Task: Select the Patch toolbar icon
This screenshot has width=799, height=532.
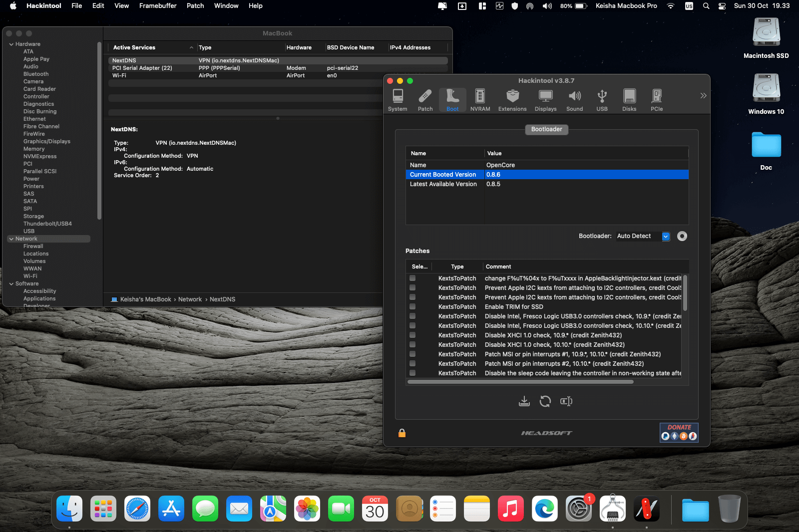Action: pos(425,100)
